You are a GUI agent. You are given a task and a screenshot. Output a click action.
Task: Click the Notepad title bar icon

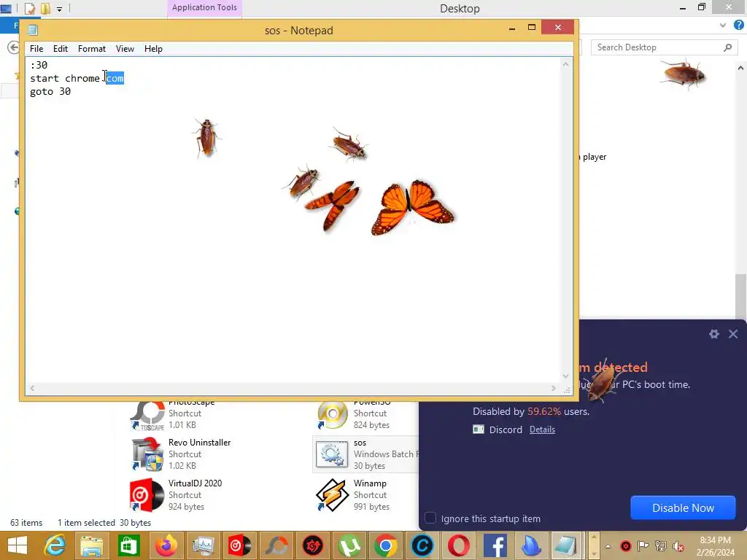pyautogui.click(x=33, y=30)
